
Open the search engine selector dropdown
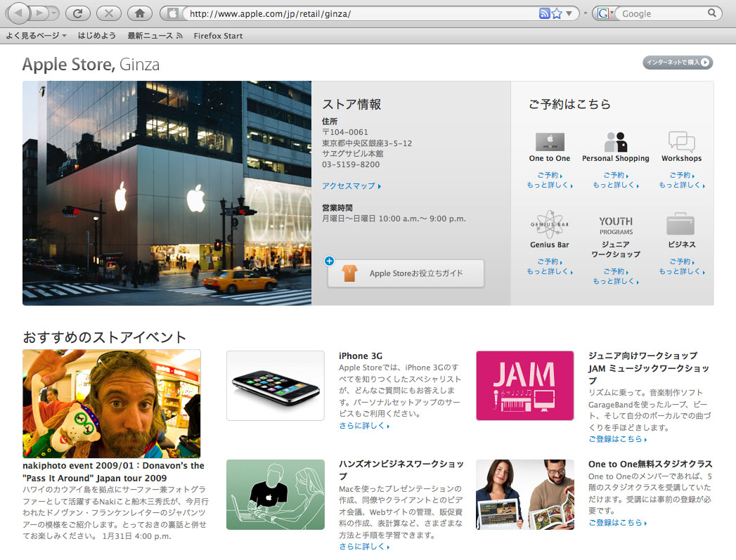point(606,13)
